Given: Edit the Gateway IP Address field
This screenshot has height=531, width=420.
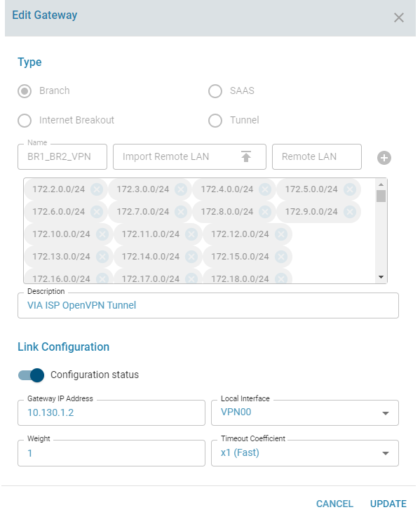Looking at the screenshot, I should point(111,413).
